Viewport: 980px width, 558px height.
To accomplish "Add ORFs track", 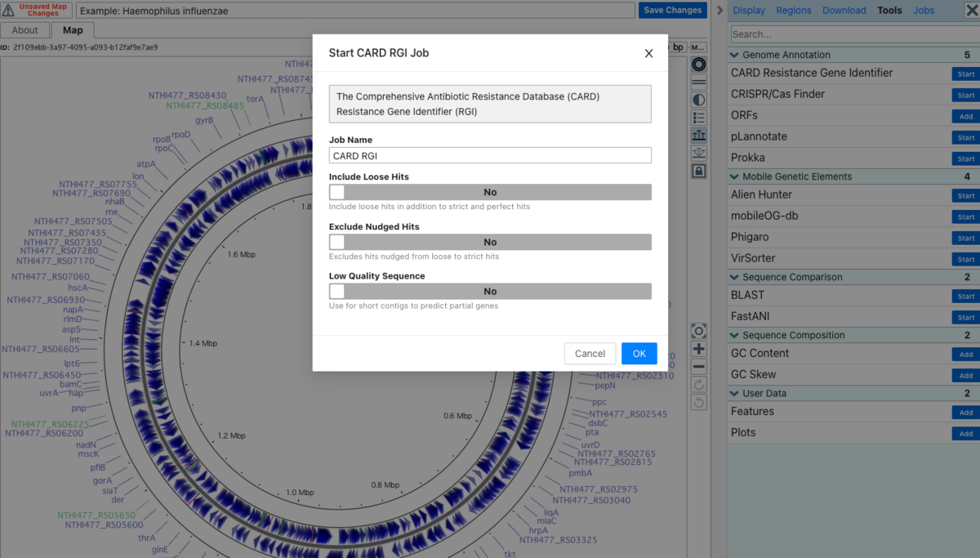I will (x=966, y=116).
